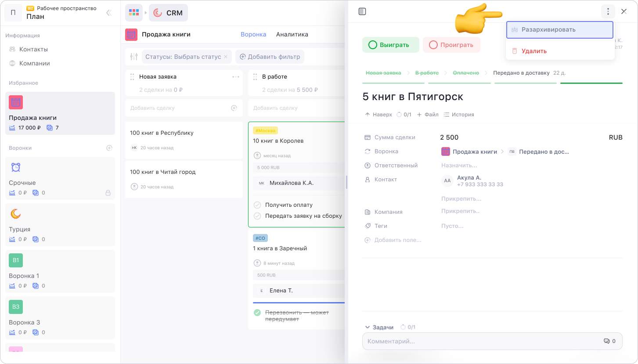
Task: Click plus icon in Добавить сделку of Новая заявка
Action: (x=234, y=108)
